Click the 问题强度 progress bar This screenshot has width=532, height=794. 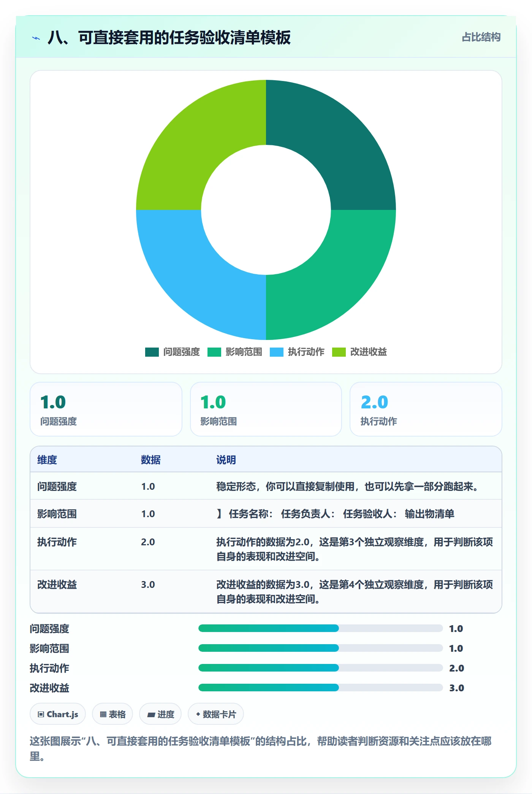click(x=320, y=628)
